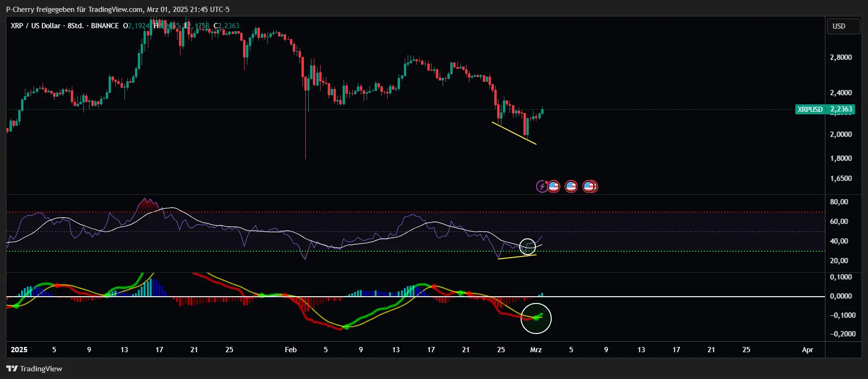
Task: Click the 2,0000 price axis label
Action: (x=841, y=134)
